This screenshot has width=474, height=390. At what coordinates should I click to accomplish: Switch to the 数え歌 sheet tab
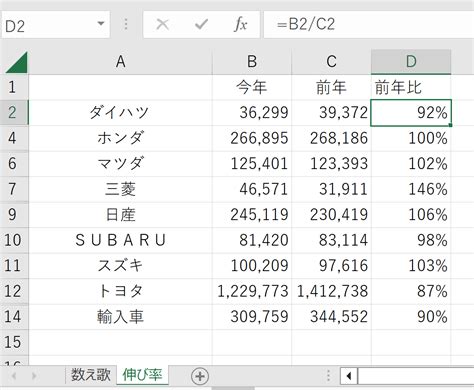tap(91, 375)
